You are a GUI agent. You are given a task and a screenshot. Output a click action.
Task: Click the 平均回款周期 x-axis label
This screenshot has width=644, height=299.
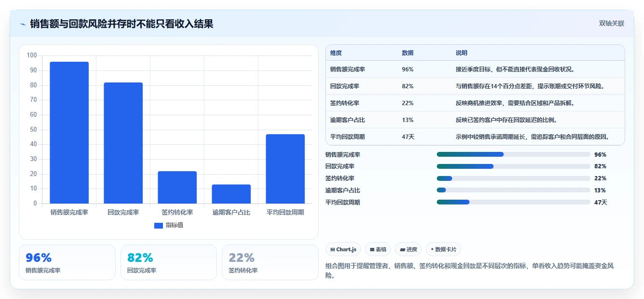pos(285,212)
